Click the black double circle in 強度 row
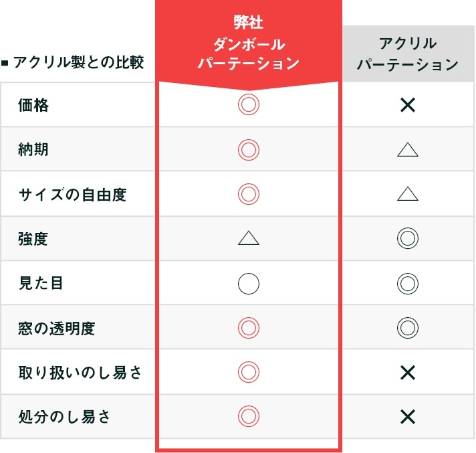The width and height of the screenshot is (476, 453). coord(407,239)
